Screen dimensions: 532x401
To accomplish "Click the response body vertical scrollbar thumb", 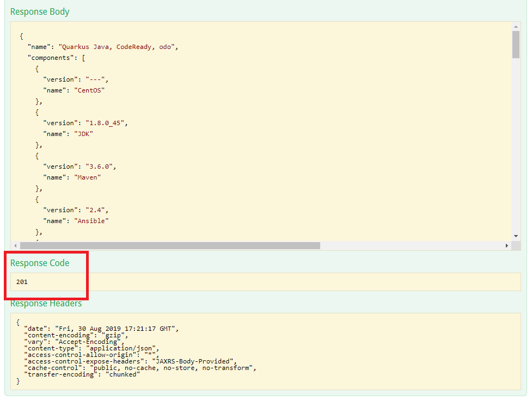I will click(516, 45).
